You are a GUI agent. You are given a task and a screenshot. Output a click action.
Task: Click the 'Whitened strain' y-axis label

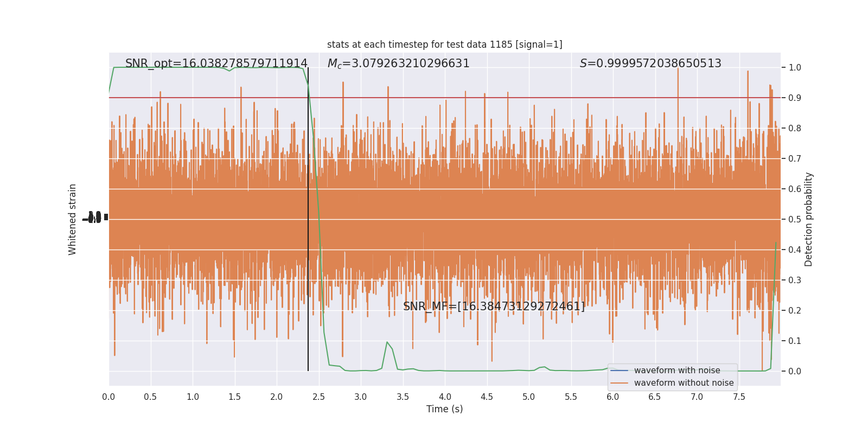click(73, 219)
